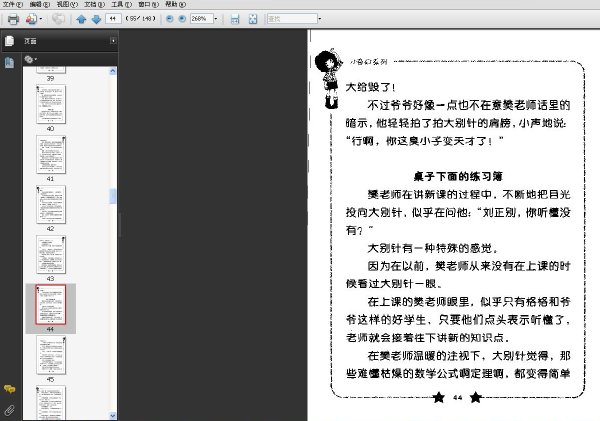Open the Pages panel icon in sidebar
Viewport: 600px width, 421px height.
(9, 41)
